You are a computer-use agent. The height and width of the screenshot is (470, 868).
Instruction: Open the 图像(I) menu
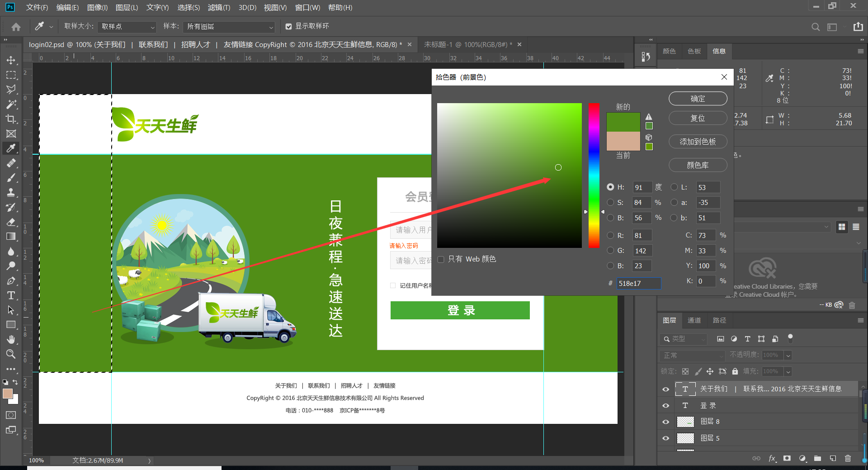(97, 7)
